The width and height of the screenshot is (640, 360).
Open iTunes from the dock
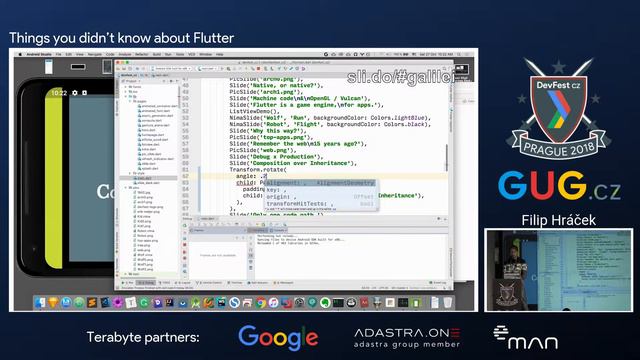pyautogui.click(x=273, y=302)
